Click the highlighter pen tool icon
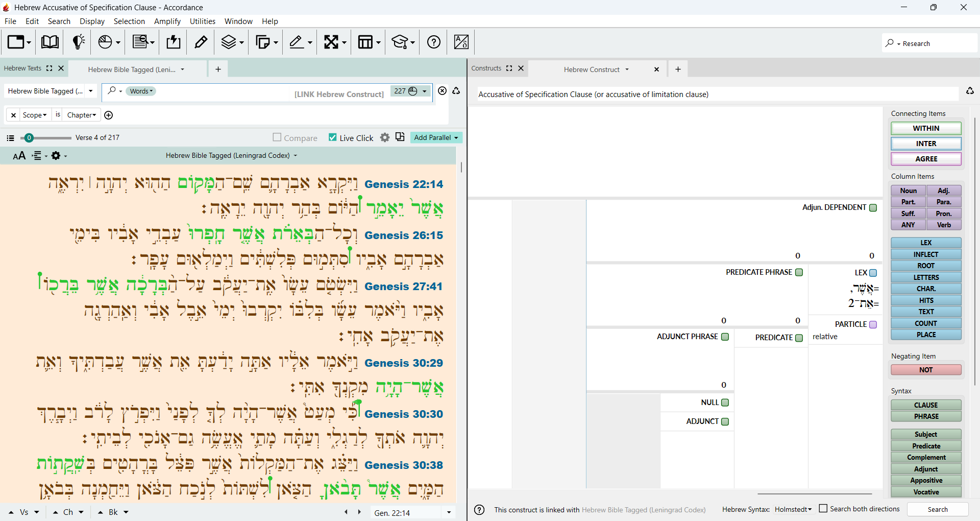Image resolution: width=980 pixels, height=521 pixels. [201, 42]
